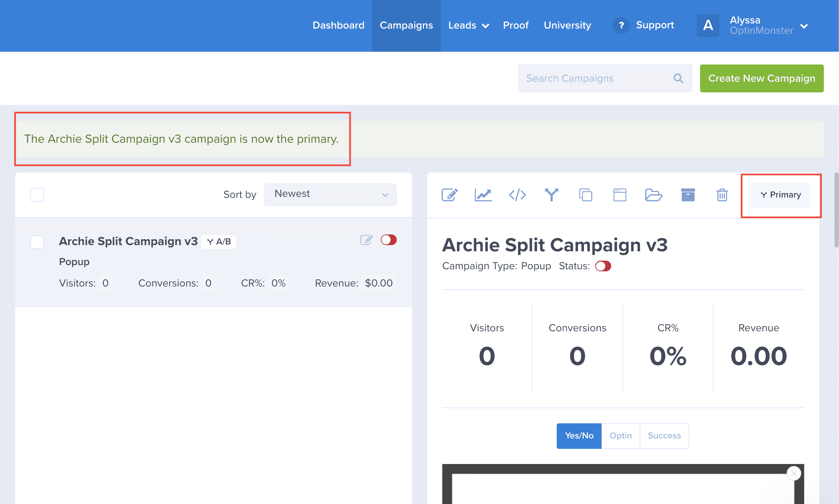Click the trash delete icon

tap(722, 195)
